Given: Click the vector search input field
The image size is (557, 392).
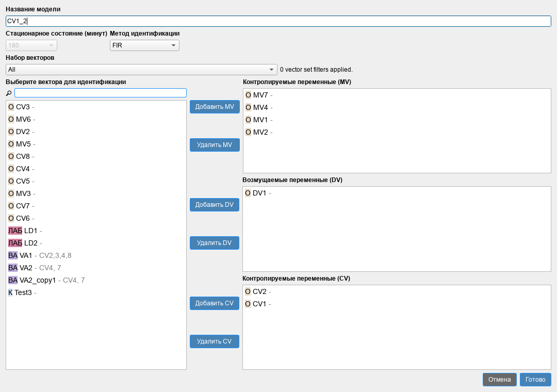Looking at the screenshot, I should pos(101,93).
